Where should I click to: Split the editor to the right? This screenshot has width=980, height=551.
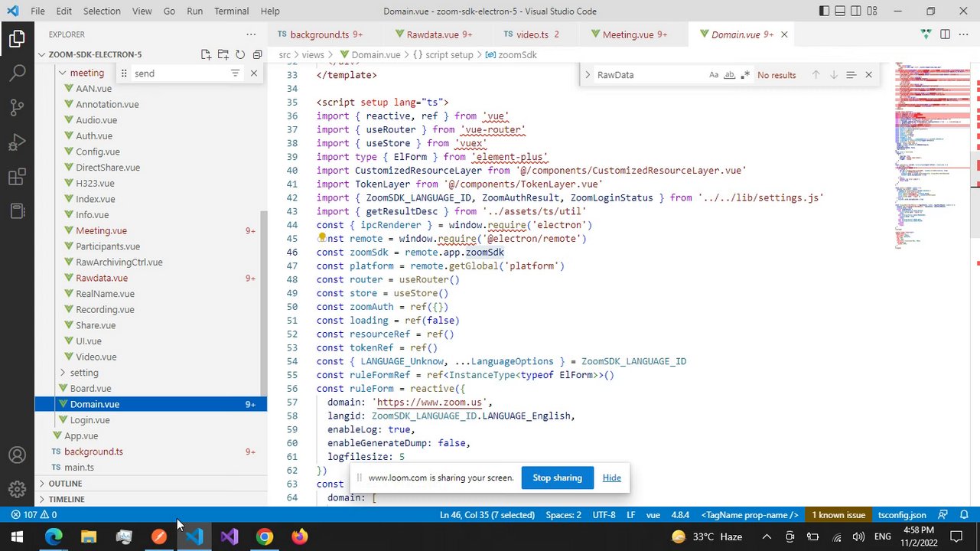pyautogui.click(x=945, y=34)
